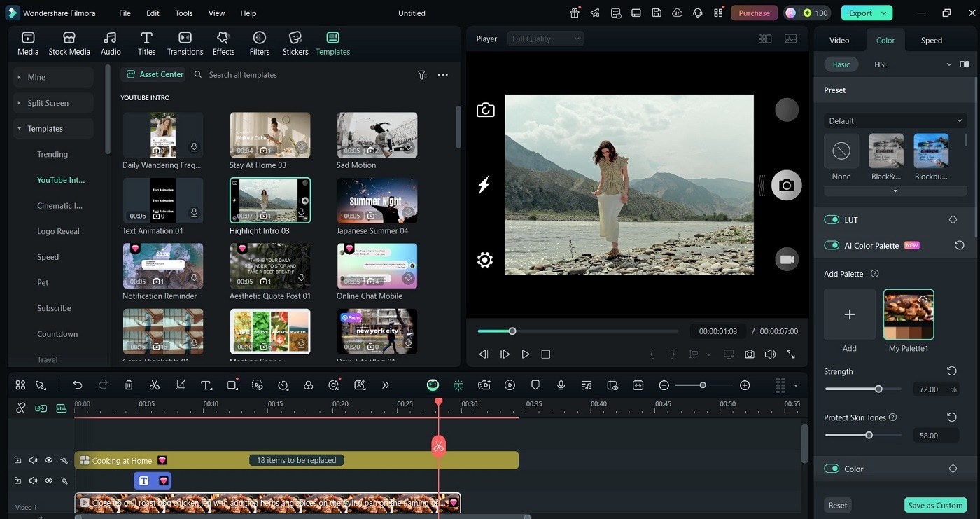Click the save project icon in title bar
Viewport: 980px width, 519px height.
pos(657,13)
